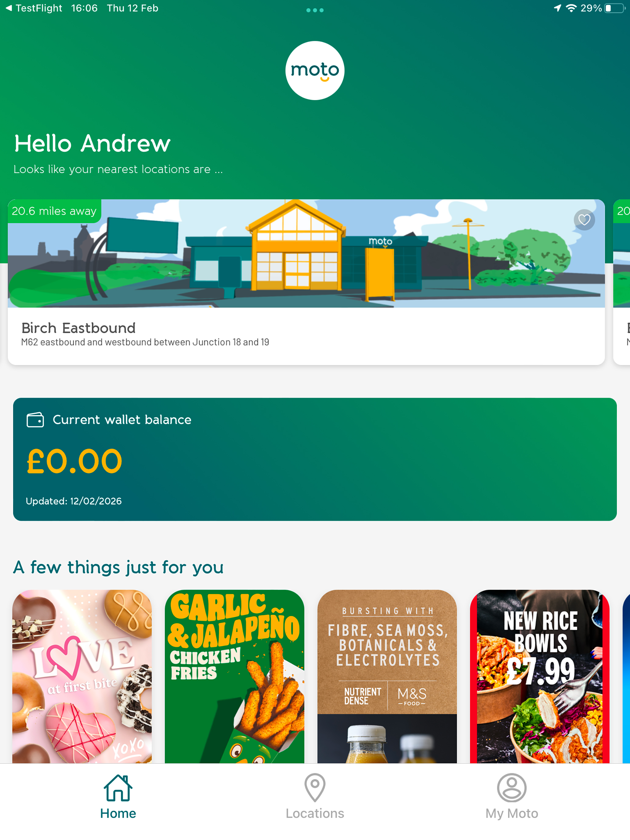
Task: Switch to the Locations tab
Action: [315, 797]
